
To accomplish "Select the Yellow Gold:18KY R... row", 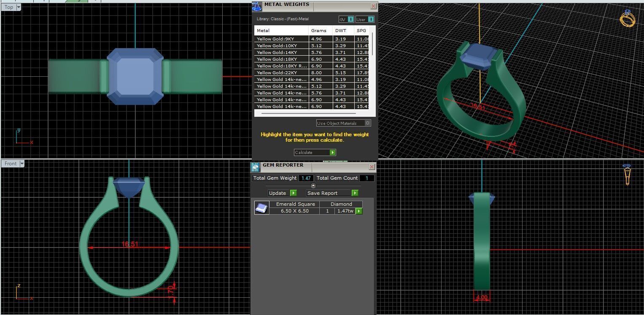I will point(312,66).
